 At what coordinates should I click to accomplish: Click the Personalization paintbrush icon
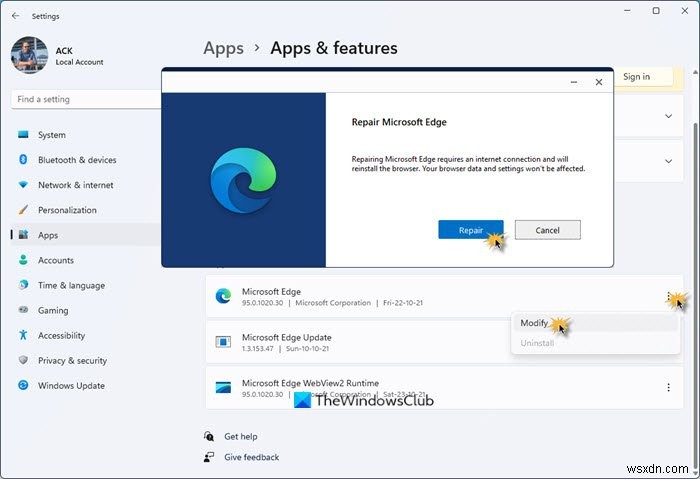pos(23,209)
